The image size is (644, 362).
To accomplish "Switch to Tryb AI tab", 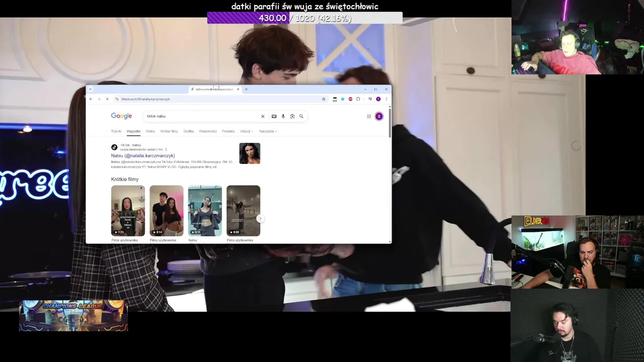I will coord(116,131).
